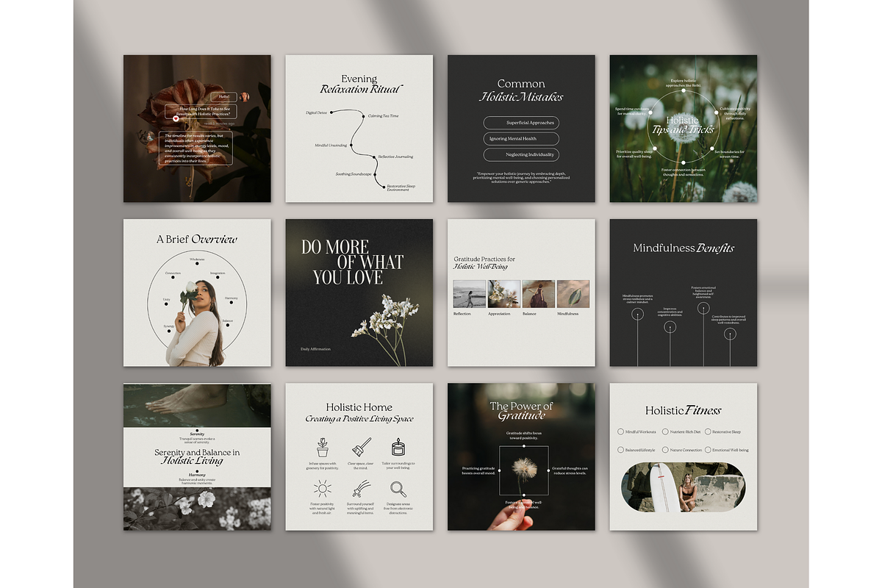Screen dimensions: 882x588
Task: Click the Neglecting Individuality pill button
Action: point(521,155)
